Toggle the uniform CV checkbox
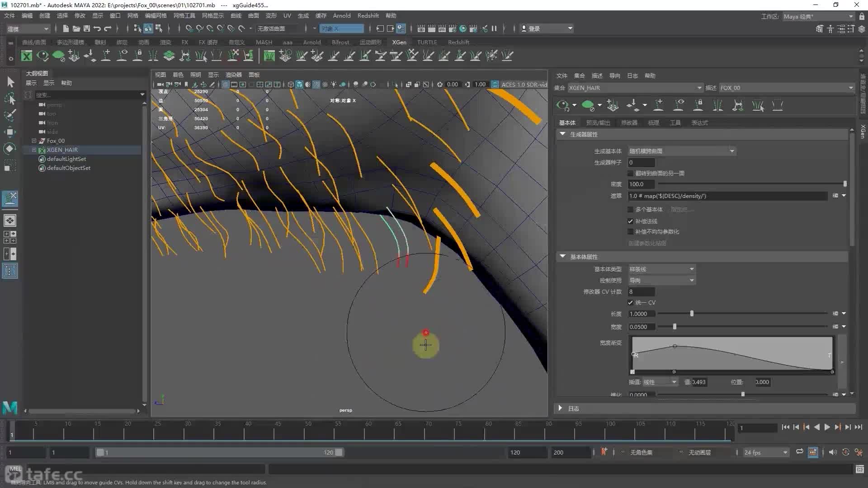868x488 pixels. 630,303
